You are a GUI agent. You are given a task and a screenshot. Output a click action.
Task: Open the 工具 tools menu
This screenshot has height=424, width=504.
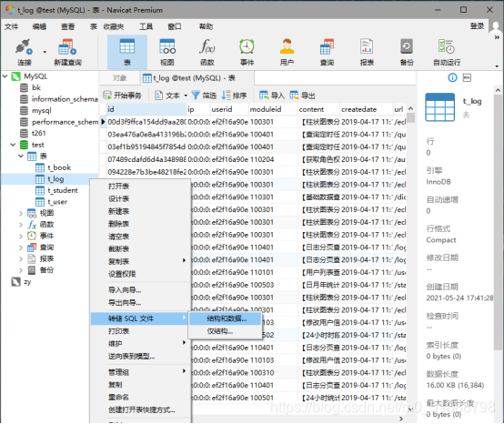146,26
